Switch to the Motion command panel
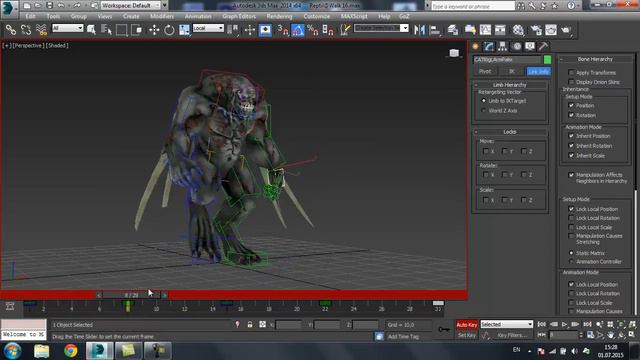Image resolution: width=640 pixels, height=360 pixels. click(516, 47)
